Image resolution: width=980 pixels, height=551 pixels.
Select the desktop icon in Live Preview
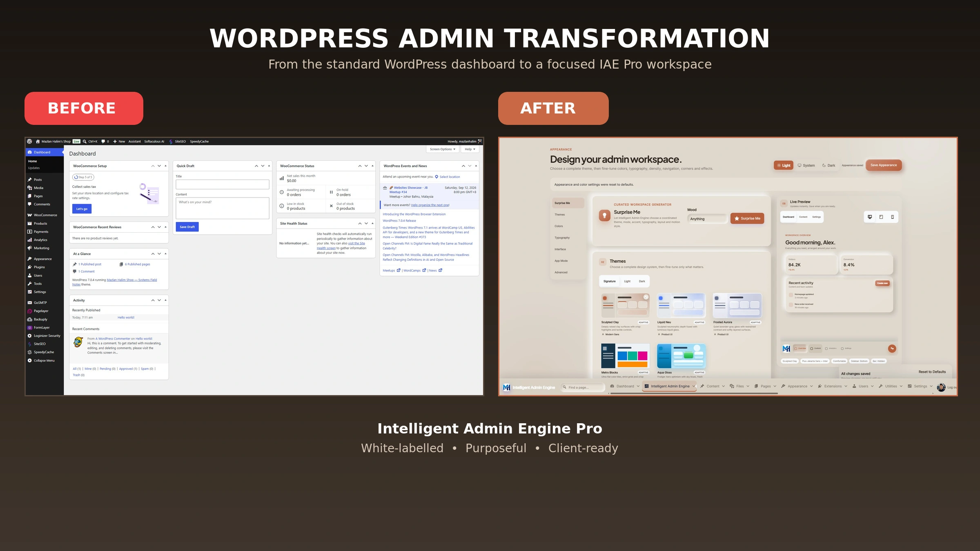tap(870, 217)
